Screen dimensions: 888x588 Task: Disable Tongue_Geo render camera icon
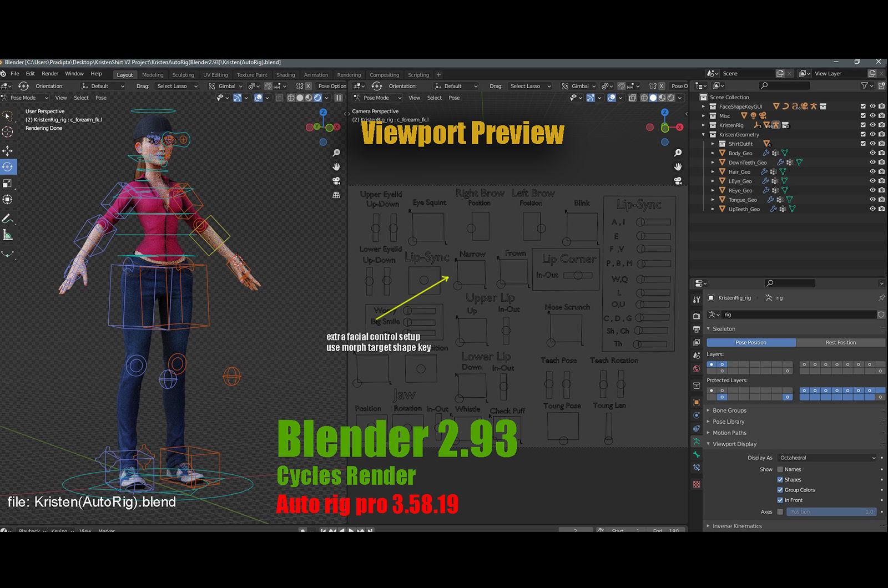[882, 200]
